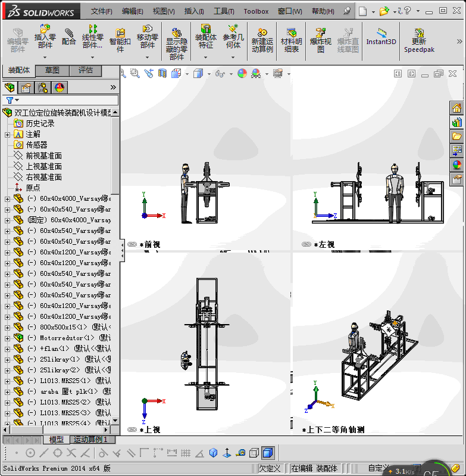
Task: Open the PropertyManager tab icon
Action: coord(26,88)
